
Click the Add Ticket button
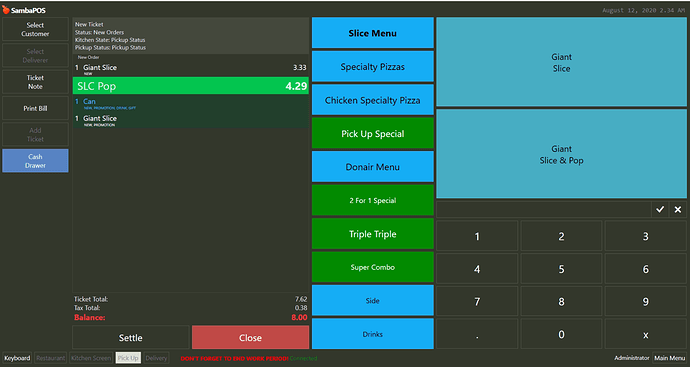[35, 135]
